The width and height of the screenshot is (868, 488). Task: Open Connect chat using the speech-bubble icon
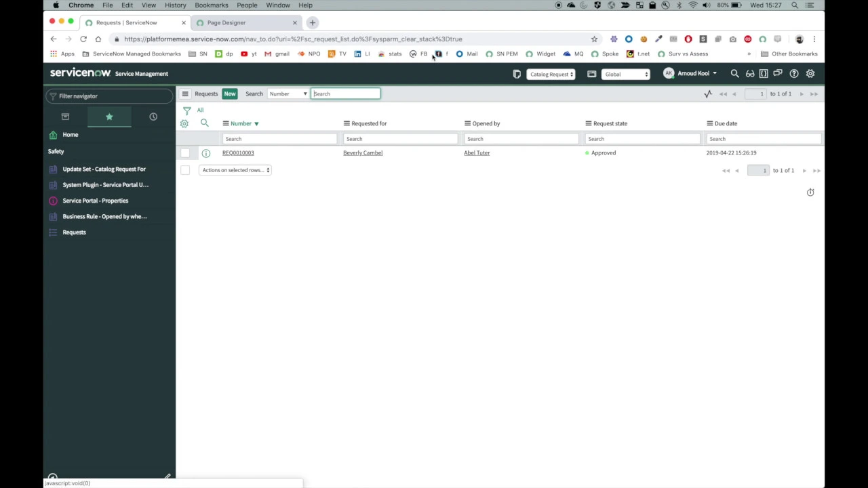778,73
